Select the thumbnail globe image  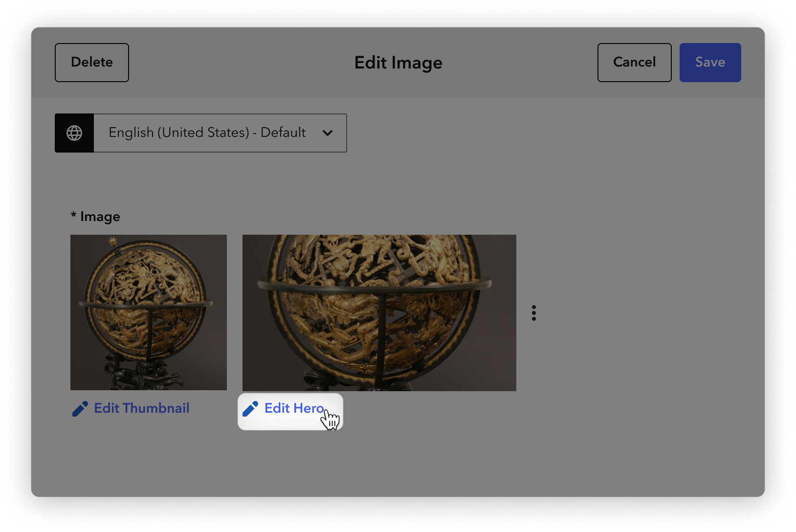(x=149, y=312)
